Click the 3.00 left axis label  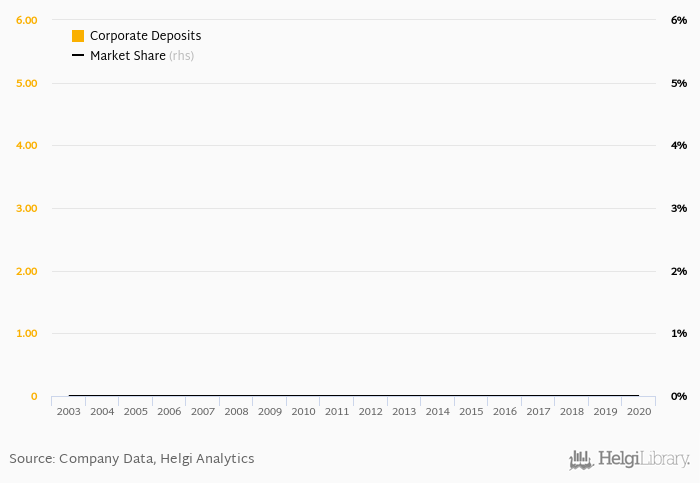(27, 208)
